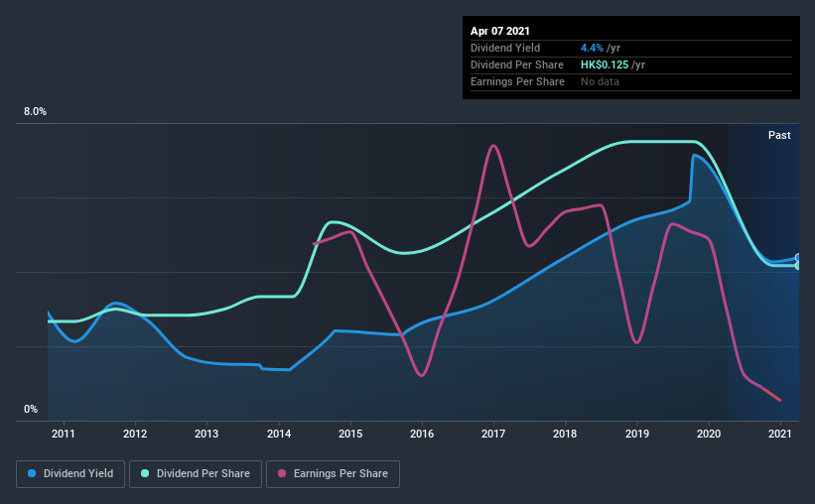The width and height of the screenshot is (815, 504).
Task: Click the blue Dividend Yield endpoint marker
Action: 798,258
